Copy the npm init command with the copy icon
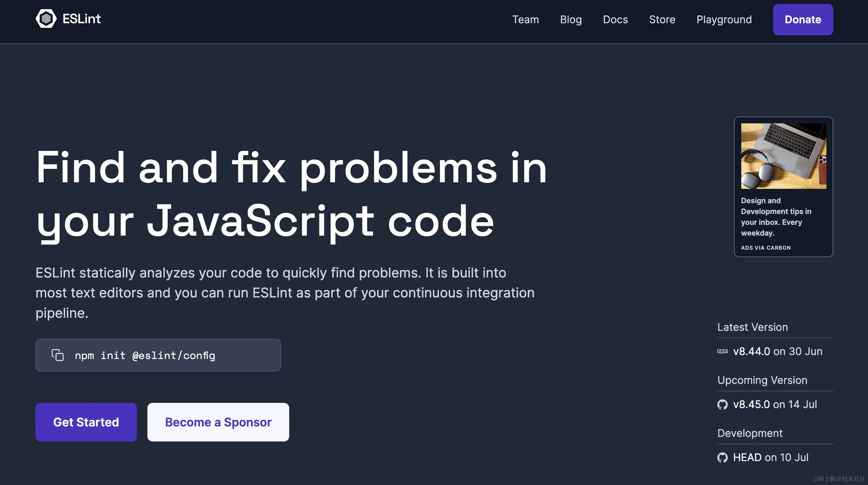Image resolution: width=868 pixels, height=485 pixels. click(x=58, y=355)
